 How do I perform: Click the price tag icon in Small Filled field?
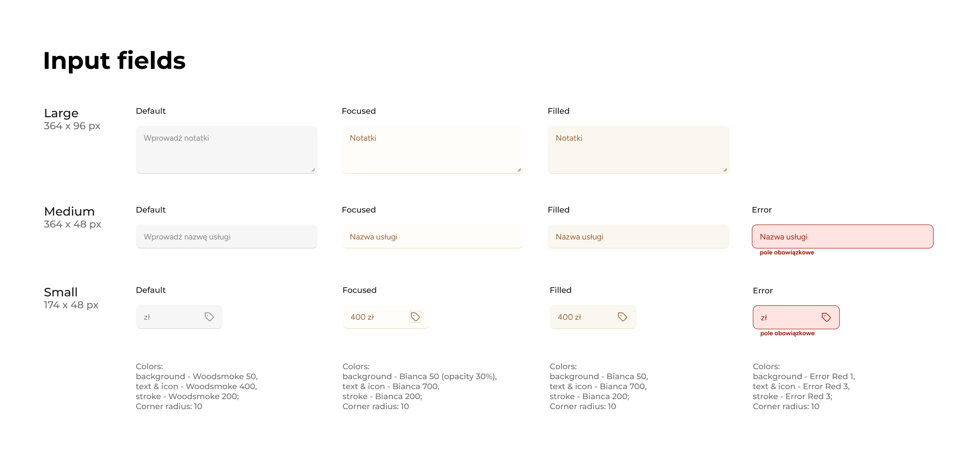623,317
